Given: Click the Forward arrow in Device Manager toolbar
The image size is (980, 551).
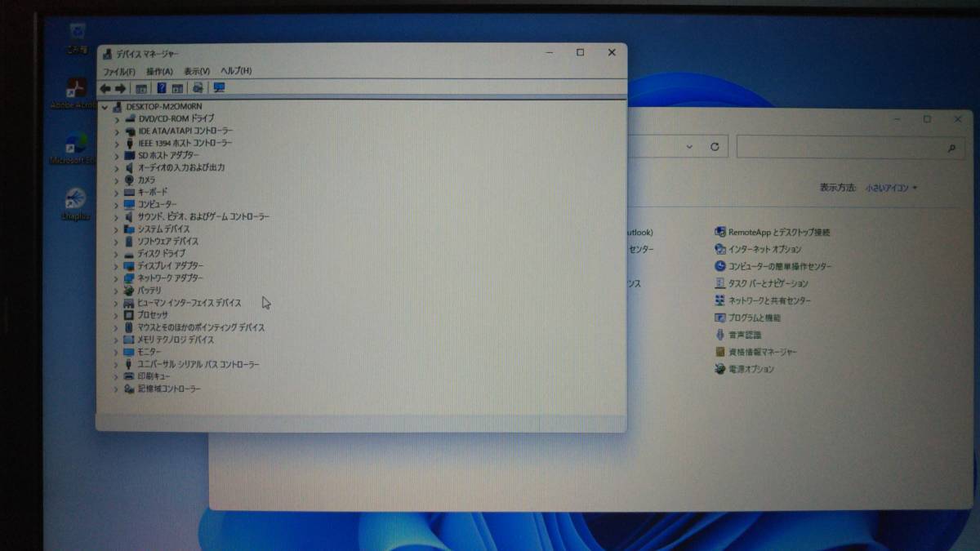Looking at the screenshot, I should point(120,88).
